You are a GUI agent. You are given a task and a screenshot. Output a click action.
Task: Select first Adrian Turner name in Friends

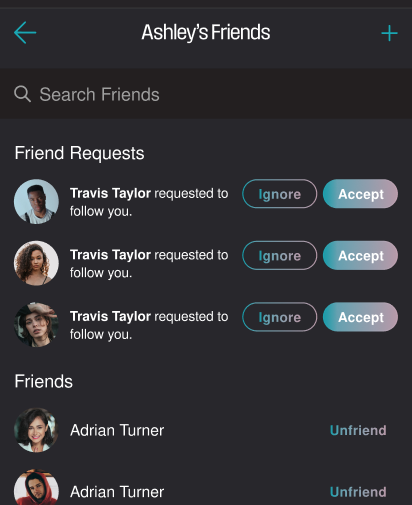pos(117,430)
